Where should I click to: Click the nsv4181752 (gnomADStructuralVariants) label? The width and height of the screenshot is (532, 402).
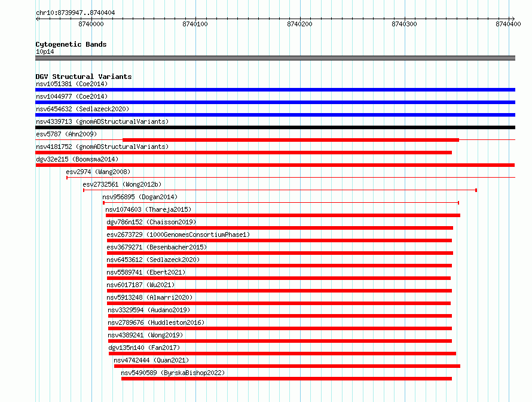tap(102, 147)
